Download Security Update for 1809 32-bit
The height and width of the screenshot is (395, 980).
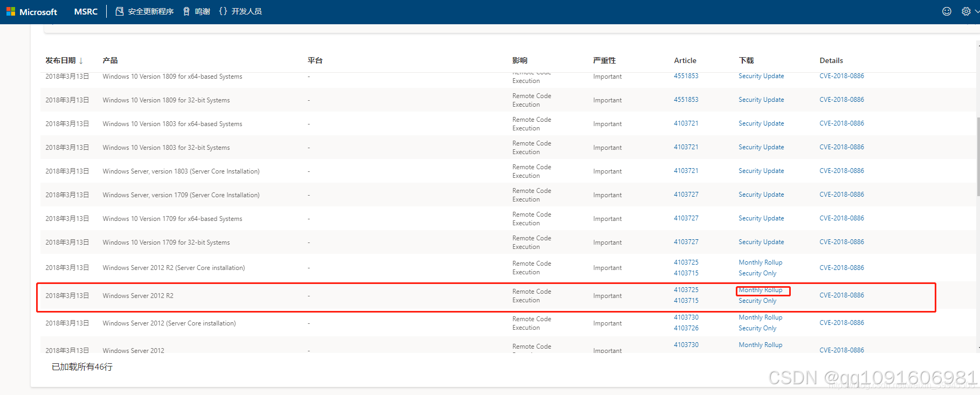(x=761, y=100)
